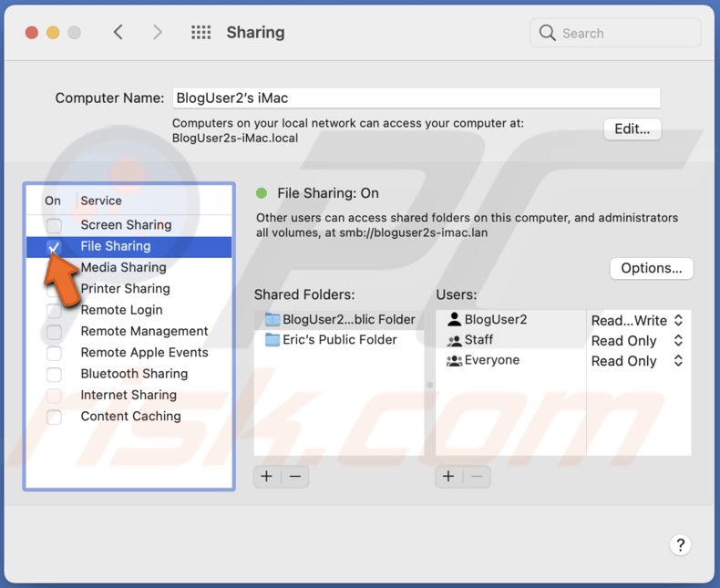Click the search magnifier icon
Viewport: 720px width, 588px height.
click(547, 33)
